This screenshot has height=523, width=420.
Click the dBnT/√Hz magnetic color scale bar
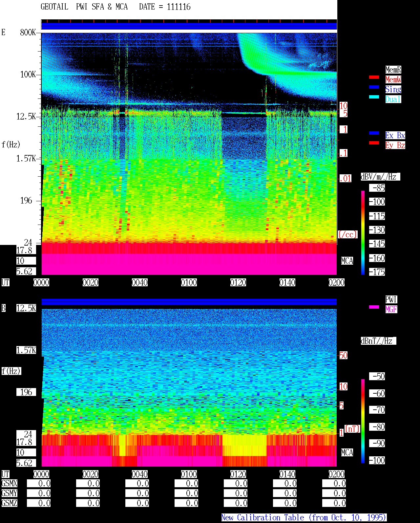pos(363,421)
